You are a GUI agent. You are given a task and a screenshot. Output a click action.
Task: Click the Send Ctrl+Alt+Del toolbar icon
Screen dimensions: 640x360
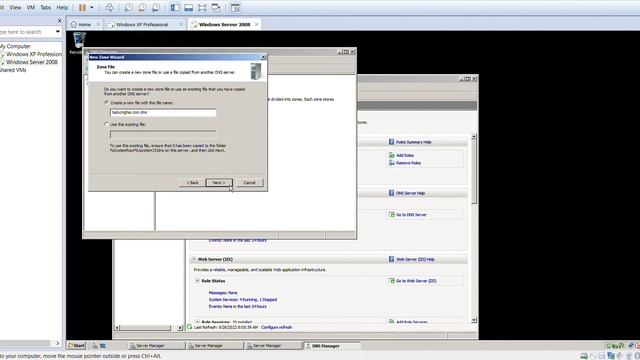click(x=109, y=7)
